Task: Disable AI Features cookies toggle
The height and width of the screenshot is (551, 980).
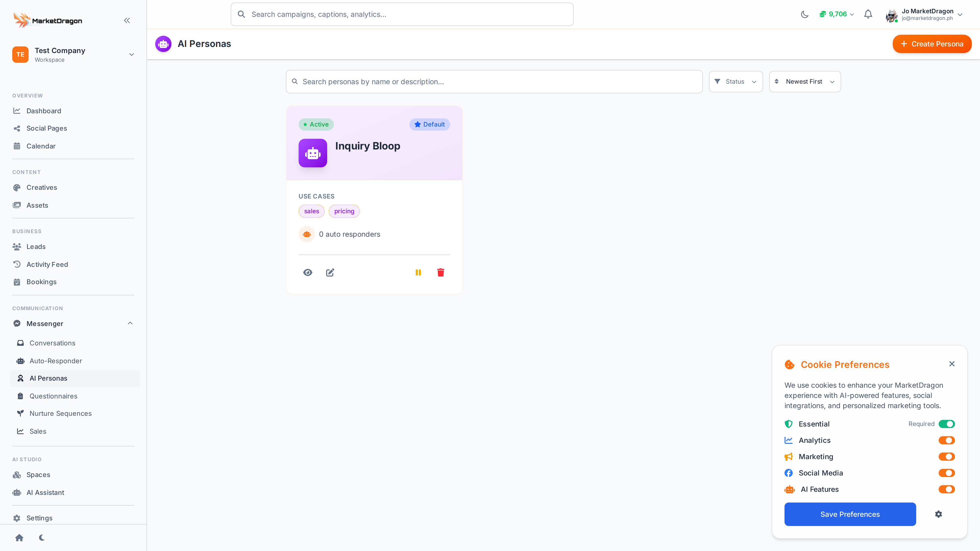Action: click(947, 490)
